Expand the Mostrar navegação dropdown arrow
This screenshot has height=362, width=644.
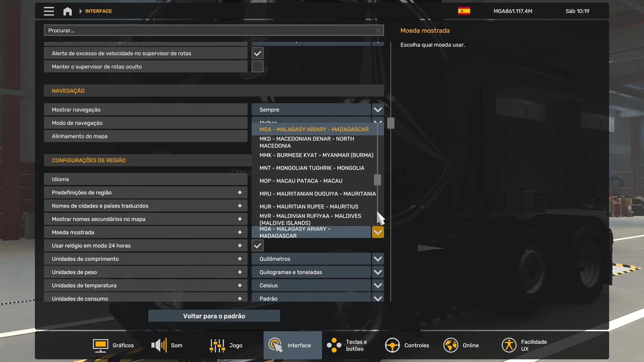[378, 110]
